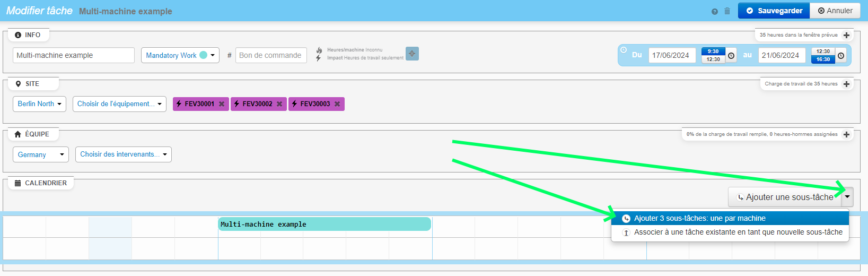Open the Choisir des intervenants dropdown
The image size is (868, 276).
[x=123, y=154]
